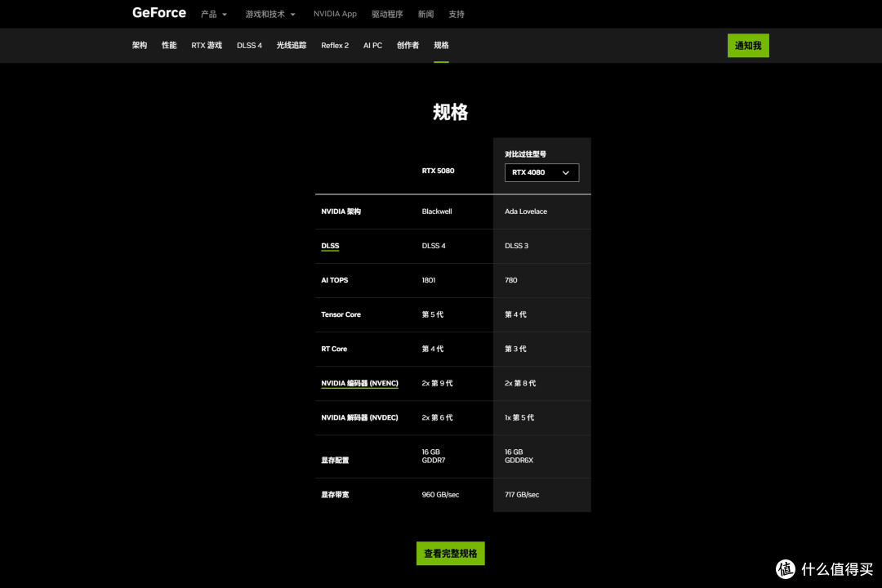
Task: Switch to the AI PC tab
Action: pos(372,45)
